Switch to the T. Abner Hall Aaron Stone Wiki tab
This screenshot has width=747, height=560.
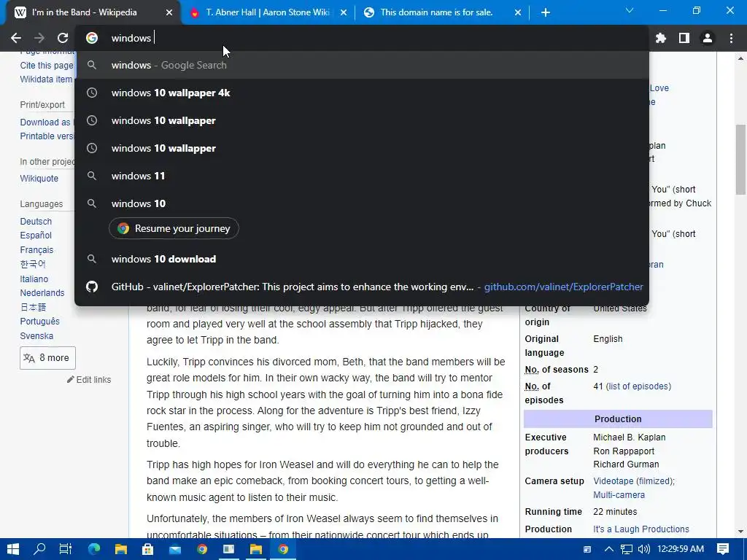(267, 12)
